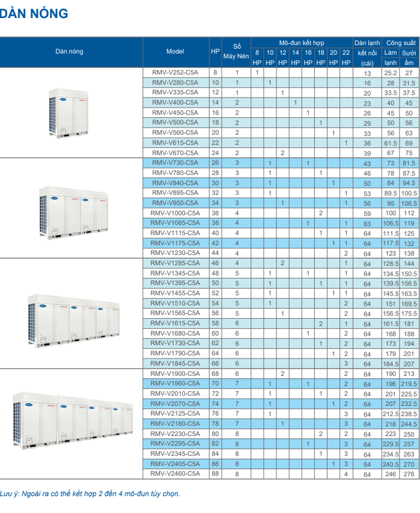This screenshot has height=513, width=420.
Task: Click the Dàn lạnh kết nối header
Action: [367, 53]
